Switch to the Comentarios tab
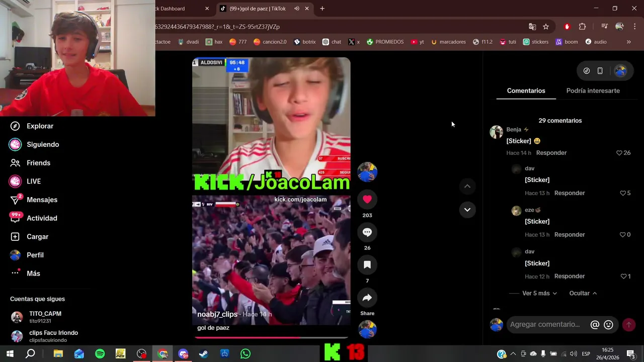 526,90
